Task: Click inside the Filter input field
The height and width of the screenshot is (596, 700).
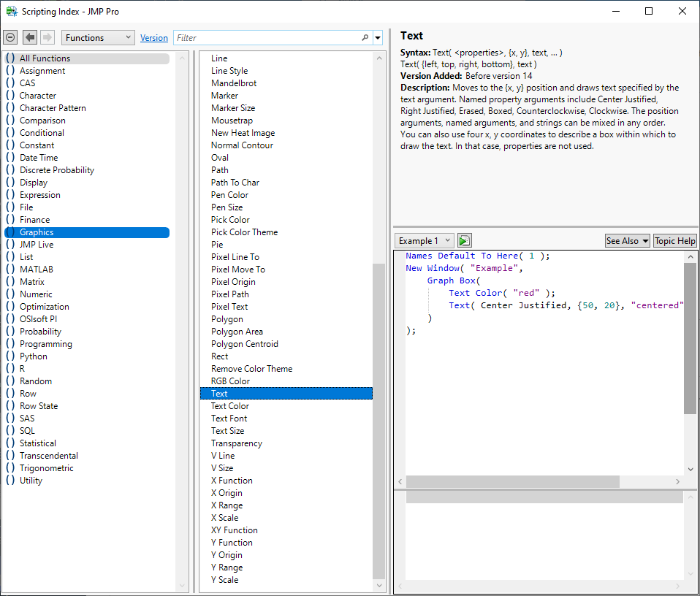Action: pos(256,37)
